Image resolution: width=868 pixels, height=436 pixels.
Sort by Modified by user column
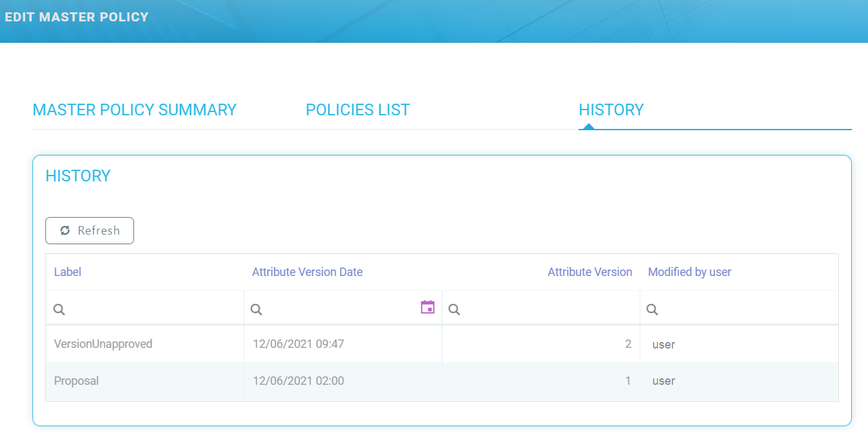(x=689, y=272)
